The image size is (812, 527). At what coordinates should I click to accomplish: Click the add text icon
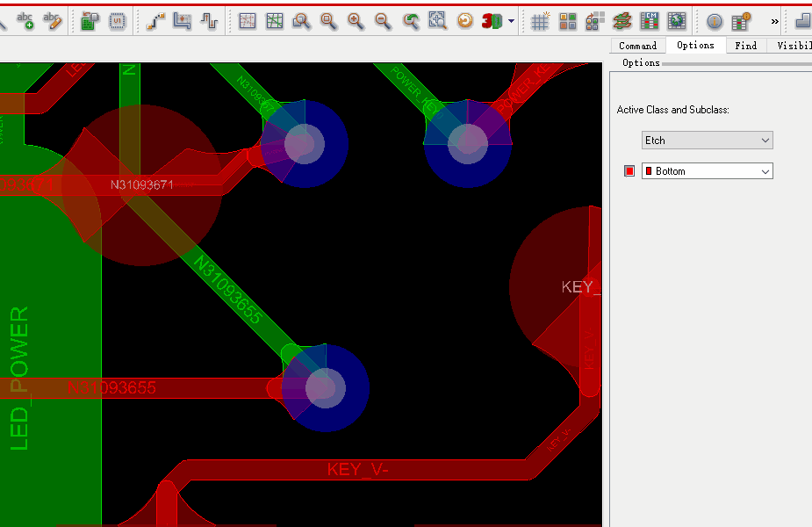pos(25,20)
